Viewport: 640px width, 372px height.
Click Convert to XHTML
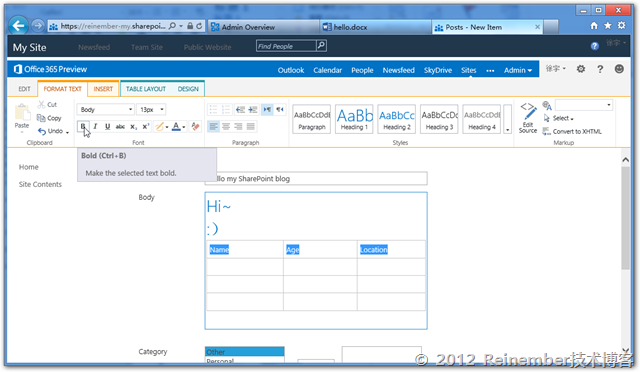pos(572,131)
